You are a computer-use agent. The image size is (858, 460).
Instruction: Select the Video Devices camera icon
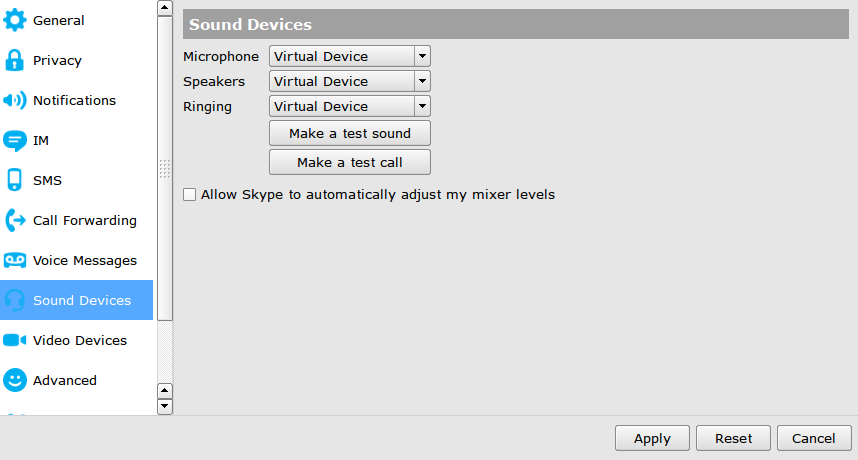(x=15, y=340)
